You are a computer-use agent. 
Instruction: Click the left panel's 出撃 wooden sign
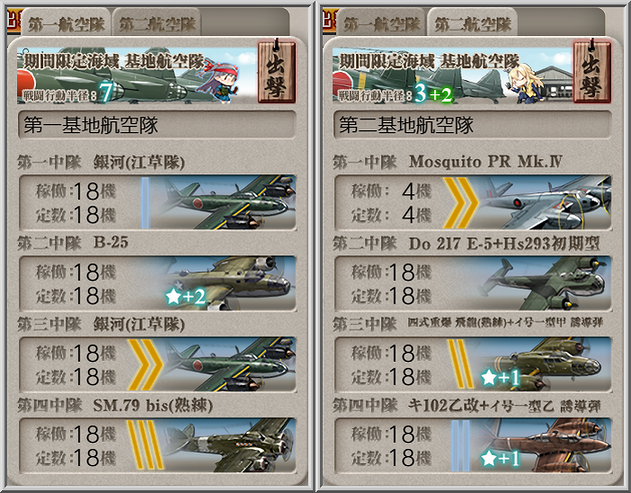tap(277, 72)
